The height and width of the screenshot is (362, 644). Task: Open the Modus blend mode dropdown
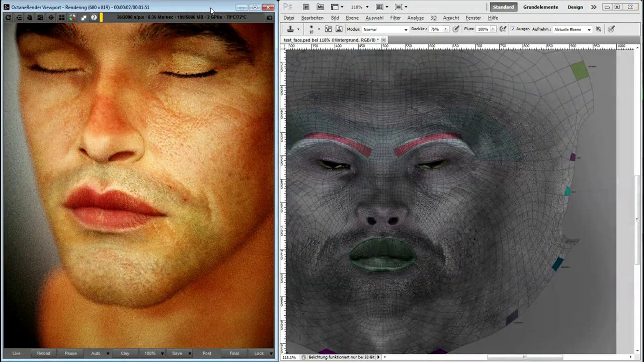(385, 29)
